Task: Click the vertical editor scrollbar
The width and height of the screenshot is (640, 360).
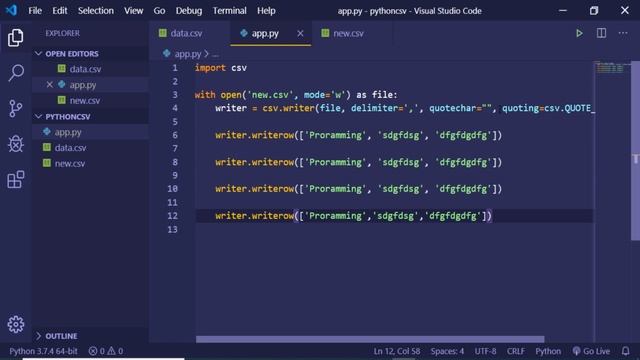Action: click(x=636, y=151)
